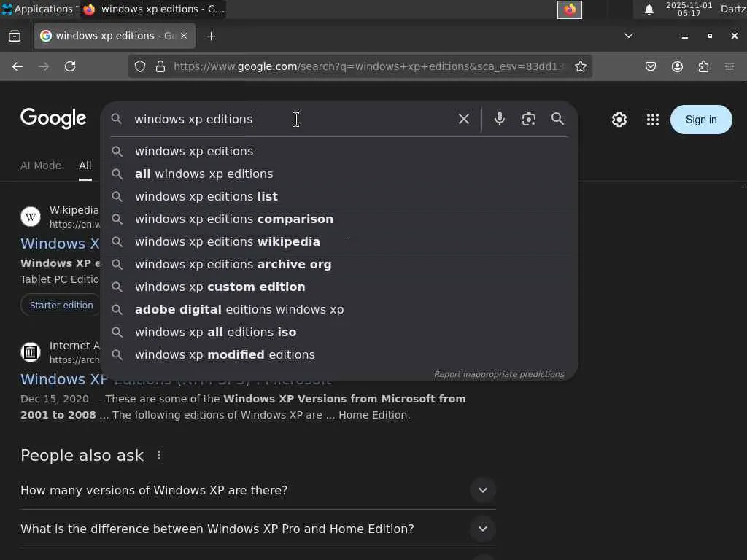Open People also ask options dots
Viewport: 747px width, 560px height.
(159, 456)
